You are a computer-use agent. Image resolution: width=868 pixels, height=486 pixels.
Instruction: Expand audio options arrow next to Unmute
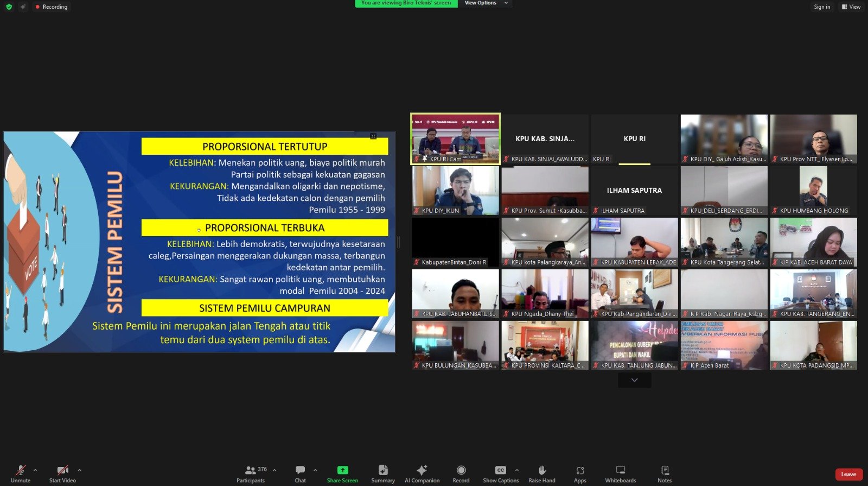[35, 470]
